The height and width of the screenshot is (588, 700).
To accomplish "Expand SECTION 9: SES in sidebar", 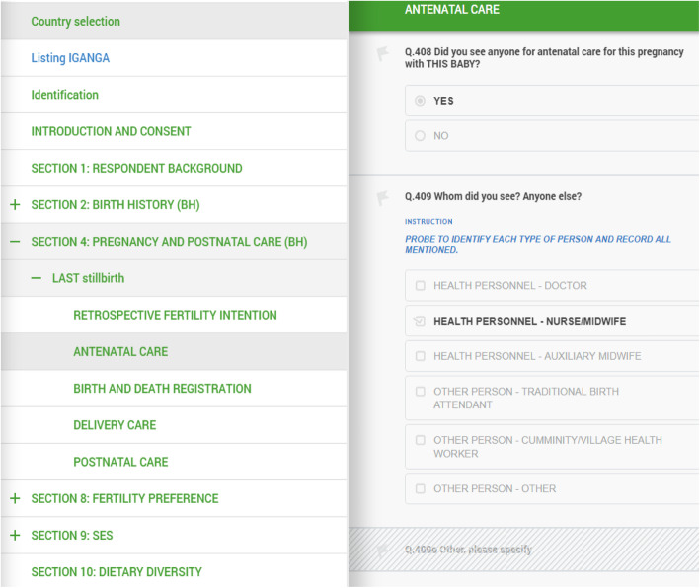I will pos(15,536).
